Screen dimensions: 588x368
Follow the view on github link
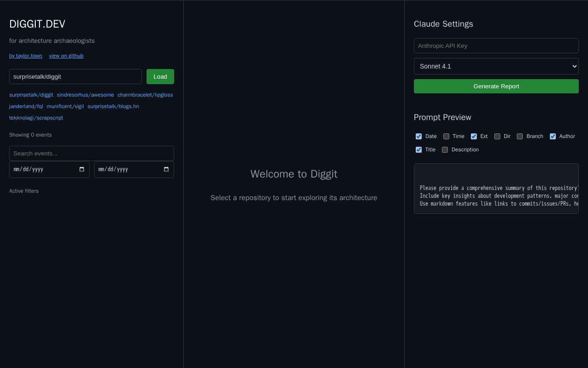[x=66, y=56]
